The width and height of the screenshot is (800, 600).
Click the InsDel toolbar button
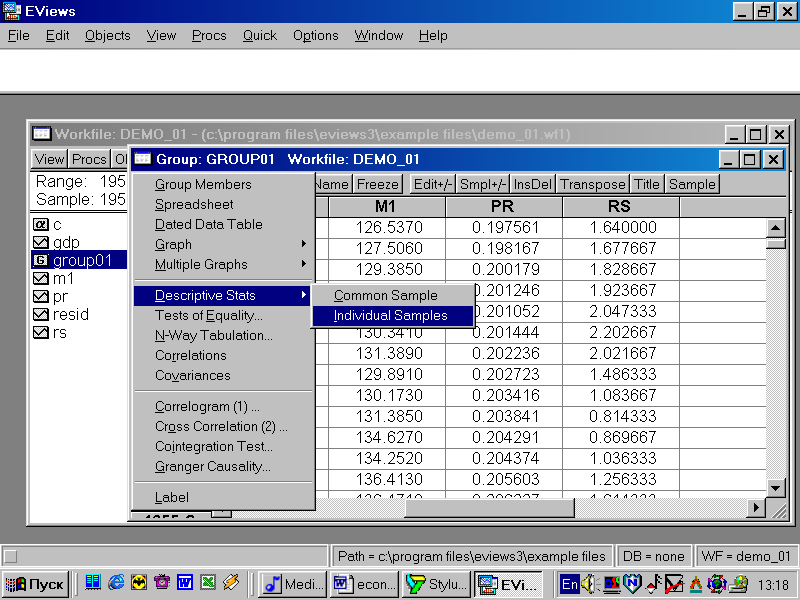click(x=533, y=184)
